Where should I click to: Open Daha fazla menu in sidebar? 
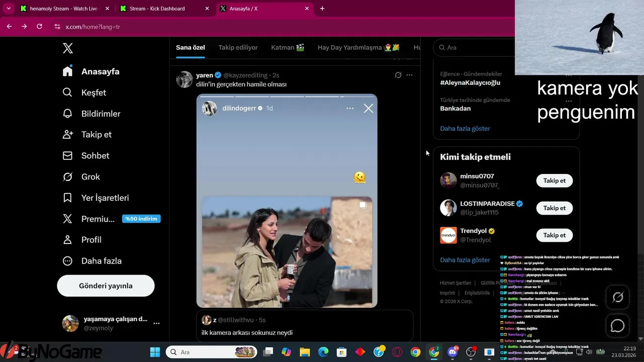point(92,261)
